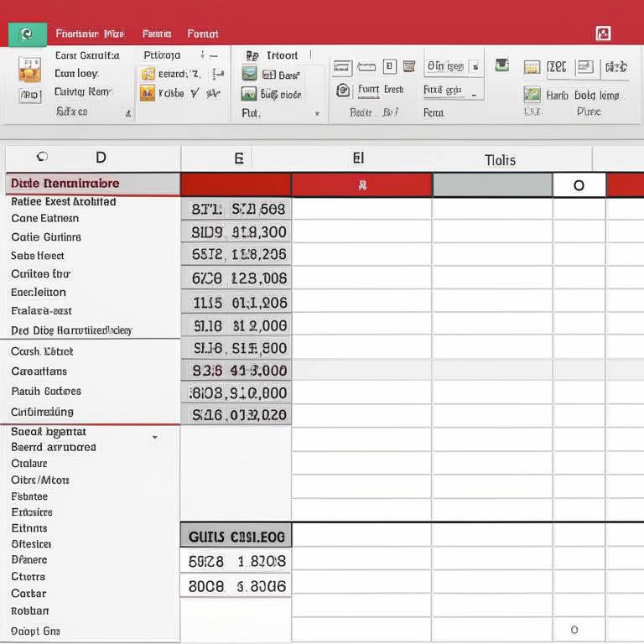The height and width of the screenshot is (644, 644).
Task: Click the green picture icon left of 'Harfo'
Action: (532, 95)
